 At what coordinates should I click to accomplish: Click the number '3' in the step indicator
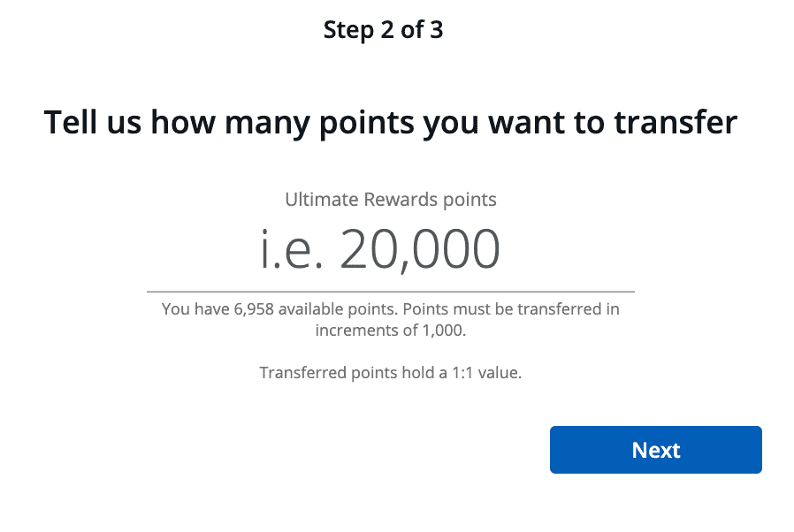click(x=437, y=30)
